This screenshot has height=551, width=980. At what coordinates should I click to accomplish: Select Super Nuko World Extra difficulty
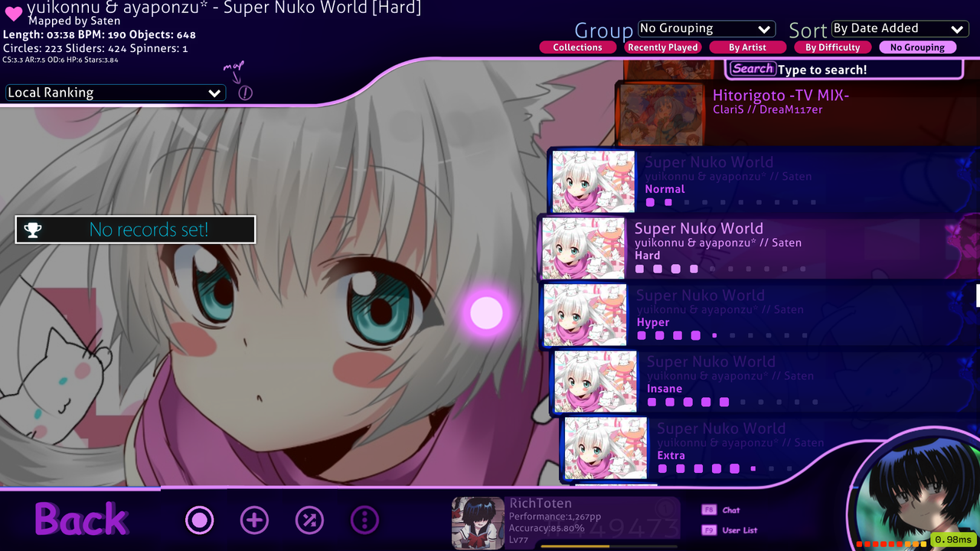pos(769,448)
